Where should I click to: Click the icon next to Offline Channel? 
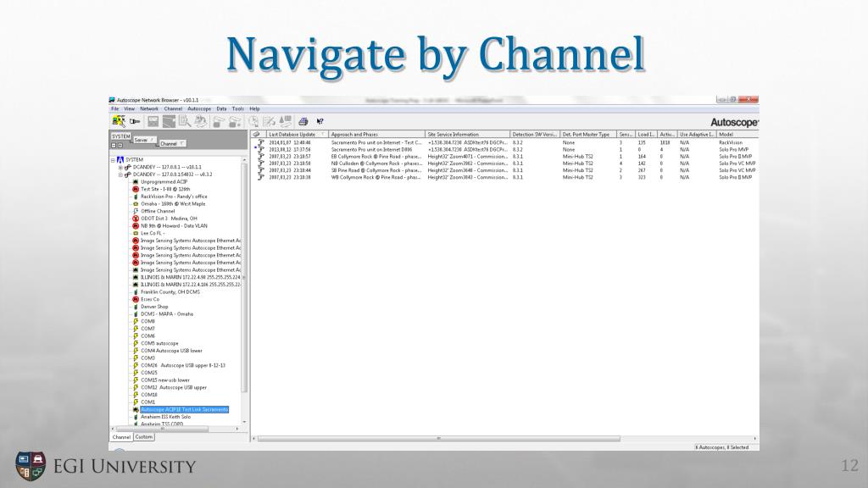pyautogui.click(x=136, y=211)
